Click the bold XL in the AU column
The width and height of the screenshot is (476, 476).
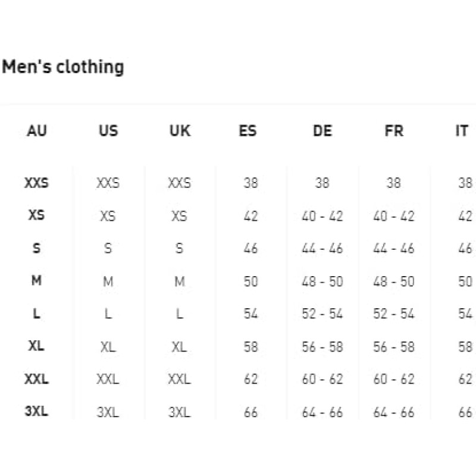click(36, 346)
